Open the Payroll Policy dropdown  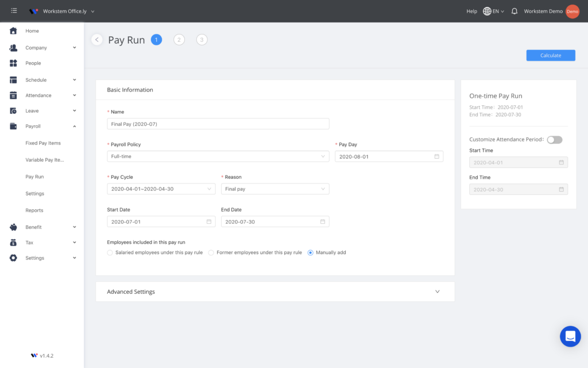coord(218,156)
